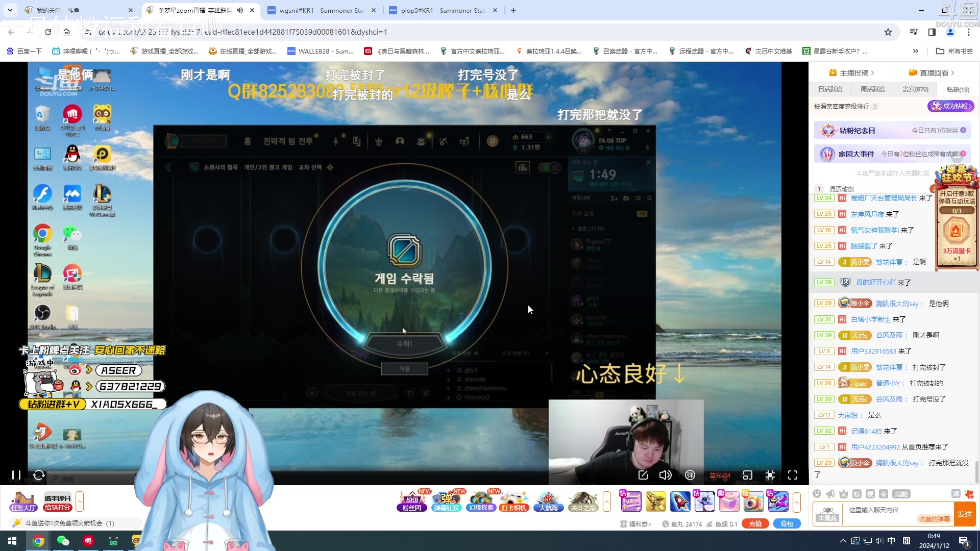Viewport: 980px width, 551px height.
Task: Click 成为钻粉 button
Action: coord(951,106)
